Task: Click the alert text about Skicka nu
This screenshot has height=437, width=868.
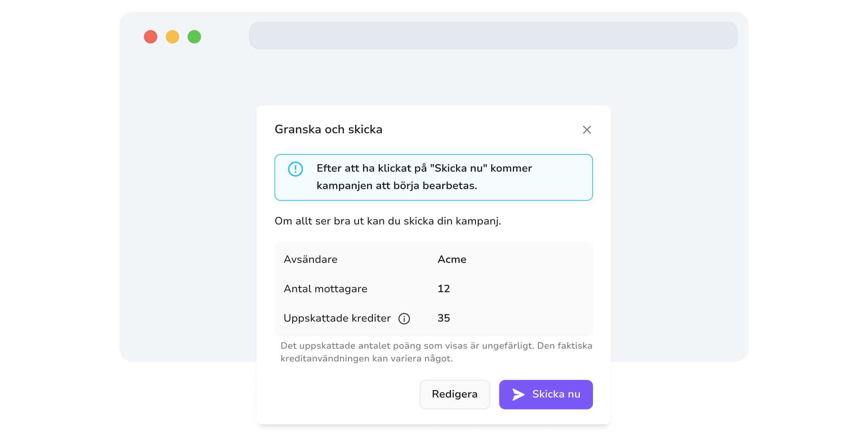Action: [424, 177]
